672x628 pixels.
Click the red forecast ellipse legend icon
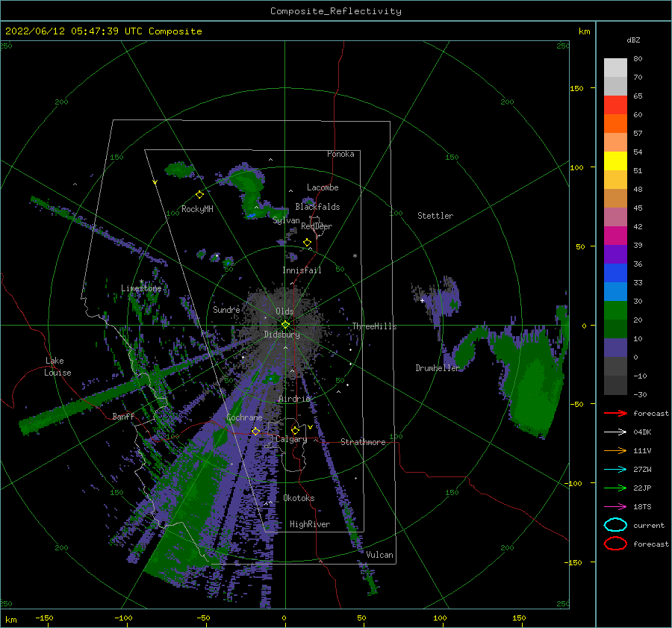coord(615,544)
